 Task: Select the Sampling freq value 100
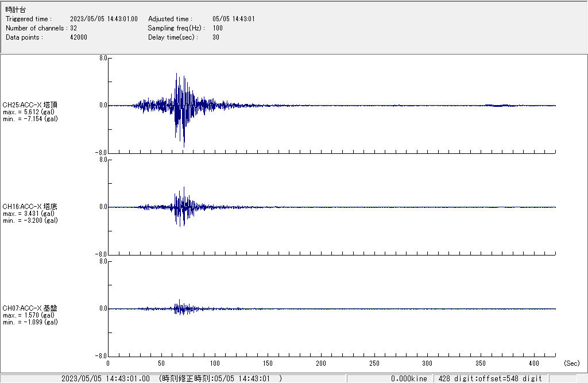[218, 28]
